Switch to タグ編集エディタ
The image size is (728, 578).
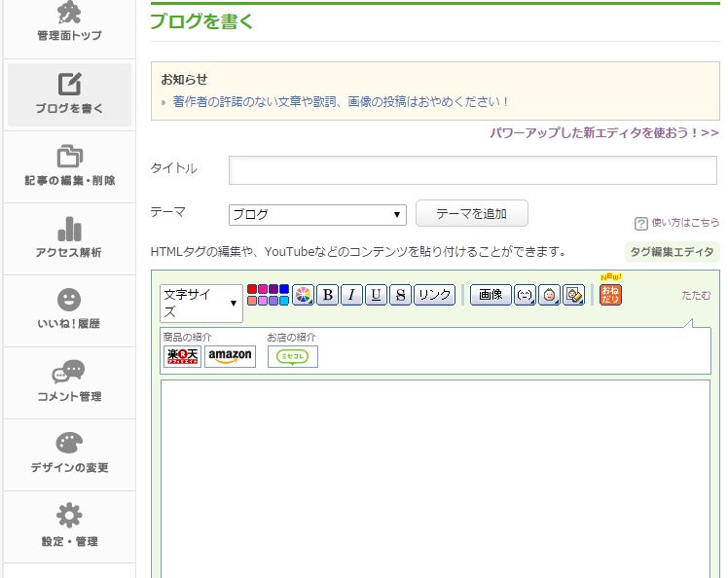[672, 252]
